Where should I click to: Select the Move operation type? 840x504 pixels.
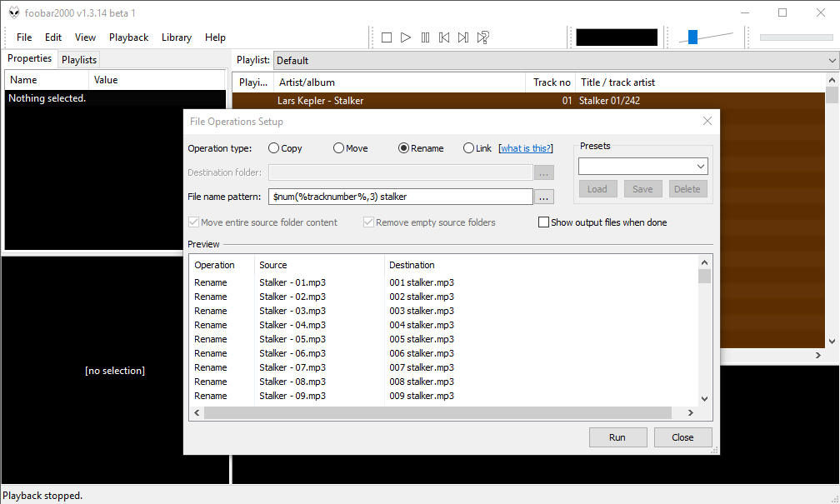[x=339, y=148]
